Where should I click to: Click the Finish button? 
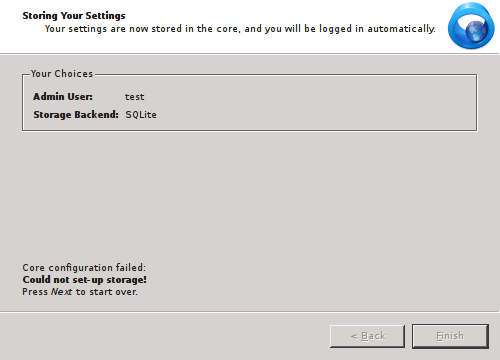(450, 336)
